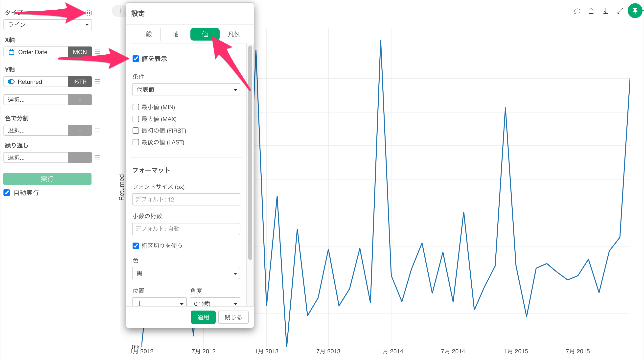The height and width of the screenshot is (360, 644).
Task: Open the 色 黒 color dropdown
Action: [x=186, y=273]
